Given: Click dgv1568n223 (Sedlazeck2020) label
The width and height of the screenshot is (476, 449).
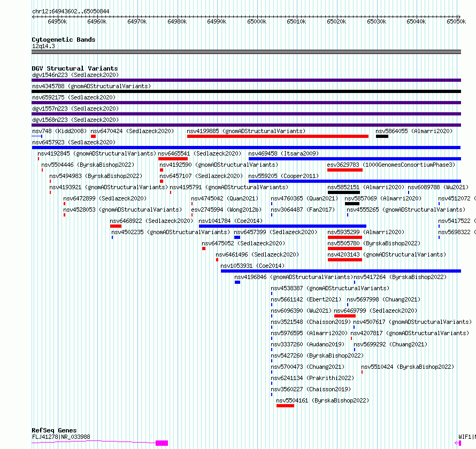Looking at the screenshot, I should [x=75, y=120].
